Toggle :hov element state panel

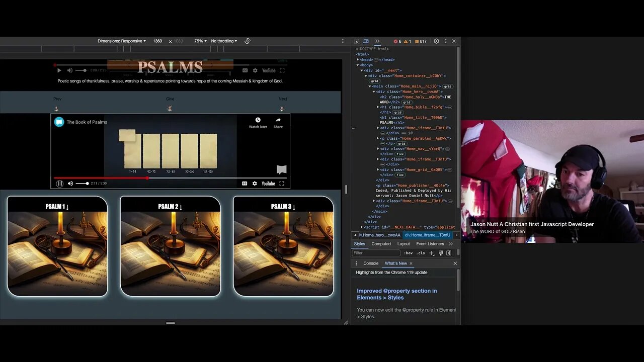(x=408, y=253)
